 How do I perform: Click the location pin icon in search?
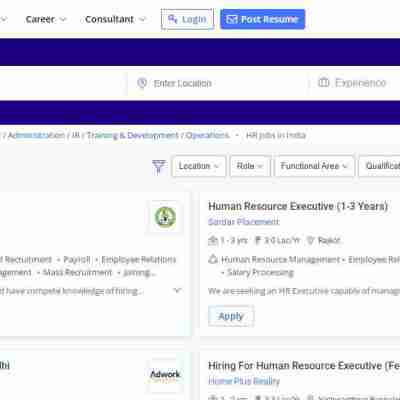[142, 83]
